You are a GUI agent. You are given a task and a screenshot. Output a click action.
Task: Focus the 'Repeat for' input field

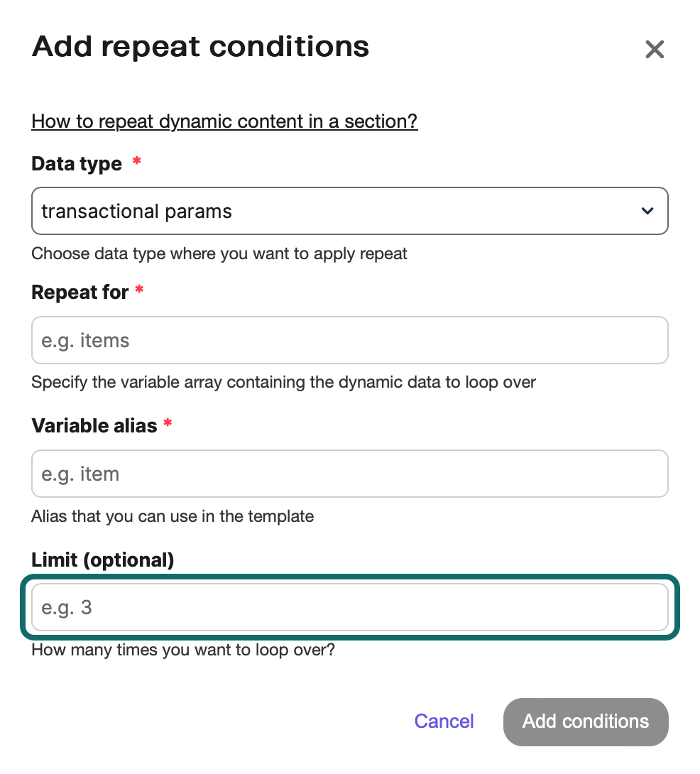[349, 341]
